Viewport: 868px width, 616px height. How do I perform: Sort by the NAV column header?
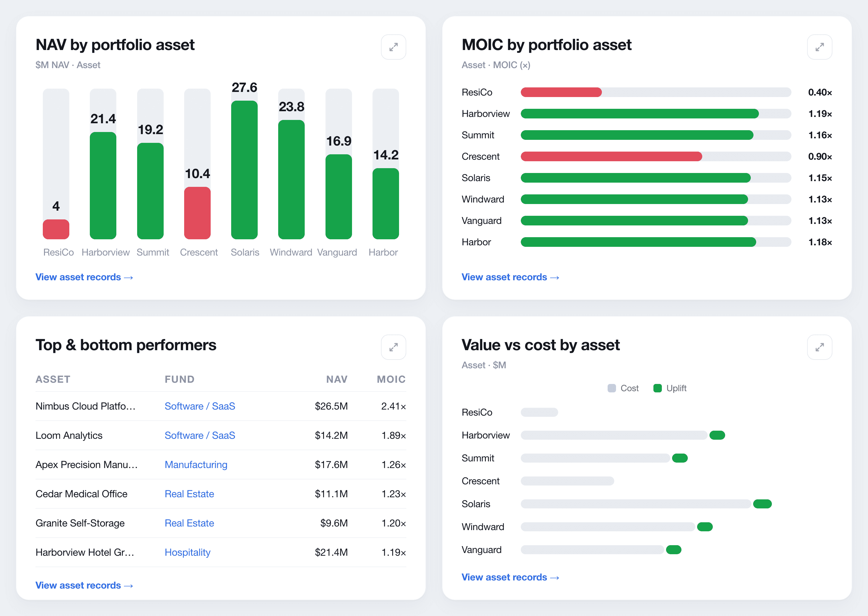(337, 379)
